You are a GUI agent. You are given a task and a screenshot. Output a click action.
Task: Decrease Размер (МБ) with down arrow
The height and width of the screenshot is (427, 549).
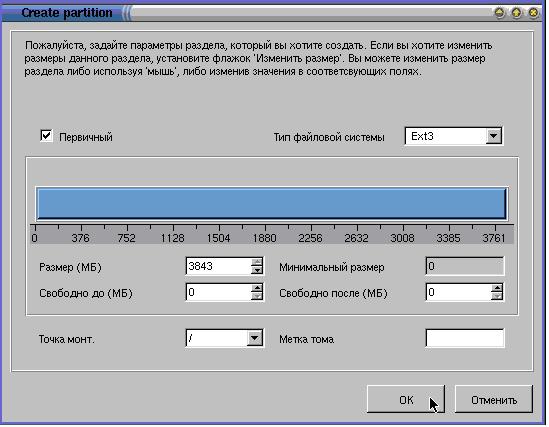pos(257,270)
